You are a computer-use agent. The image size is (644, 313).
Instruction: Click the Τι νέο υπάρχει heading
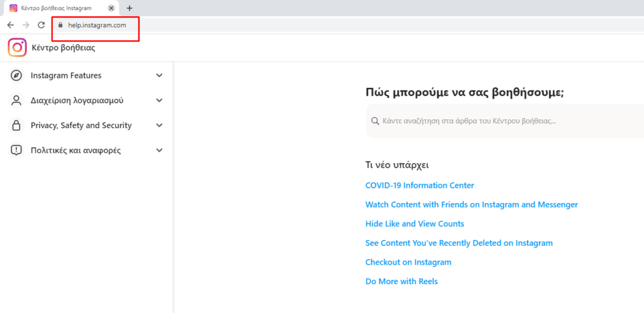(397, 165)
